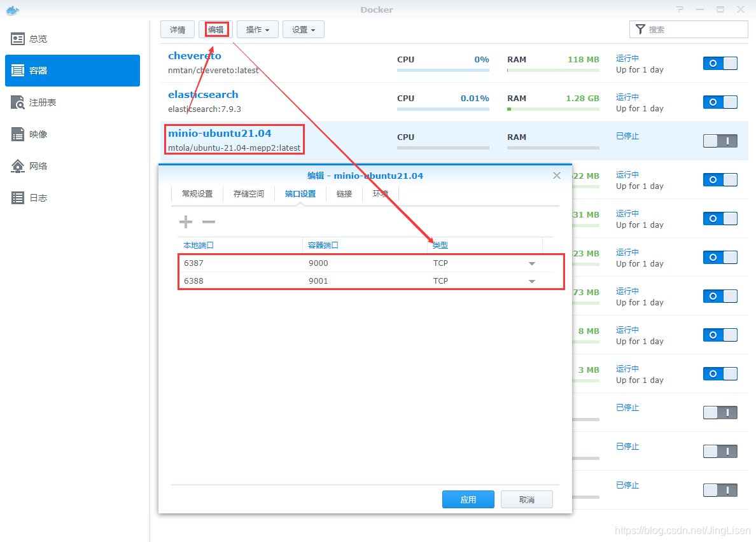The width and height of the screenshot is (756, 542).
Task: Switch to 链接 tab
Action: (x=344, y=193)
